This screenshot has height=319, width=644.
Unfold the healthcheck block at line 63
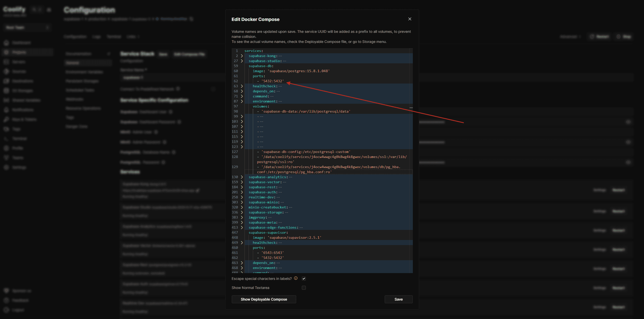pos(242,86)
